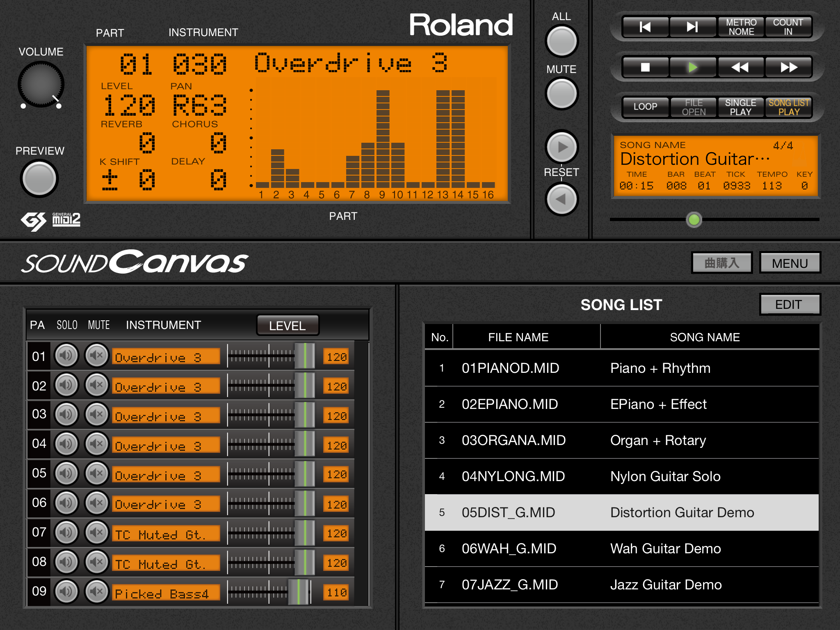Select SONG LIST PLAY mode
Image resolution: width=840 pixels, height=630 pixels.
point(789,107)
